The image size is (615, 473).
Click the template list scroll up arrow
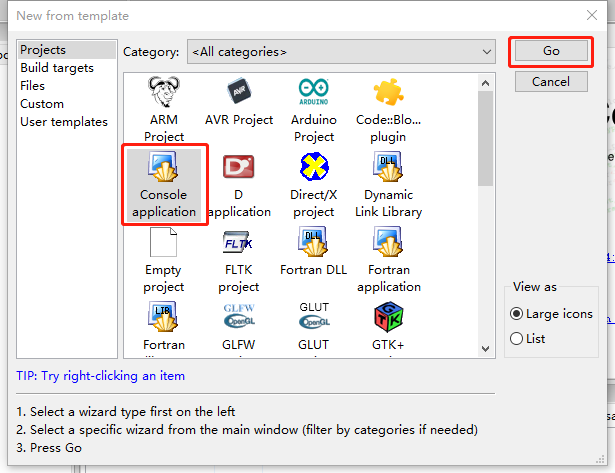pos(485,83)
